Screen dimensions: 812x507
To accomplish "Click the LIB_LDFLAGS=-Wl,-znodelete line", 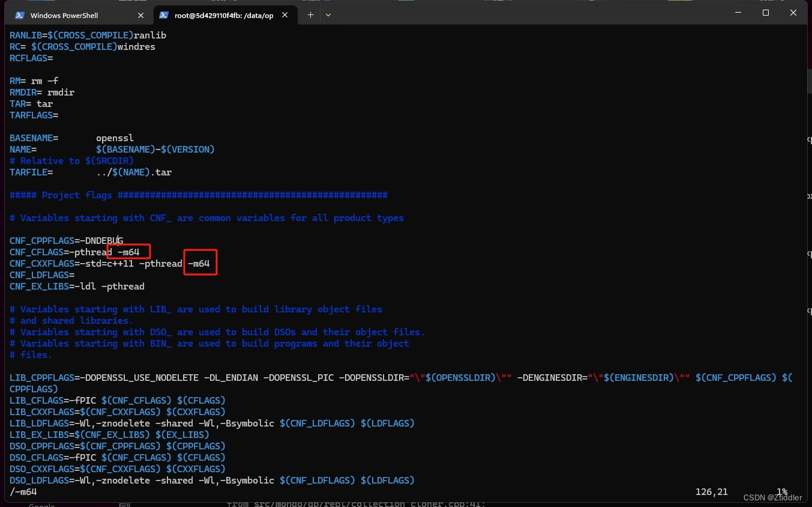I will [x=212, y=424].
